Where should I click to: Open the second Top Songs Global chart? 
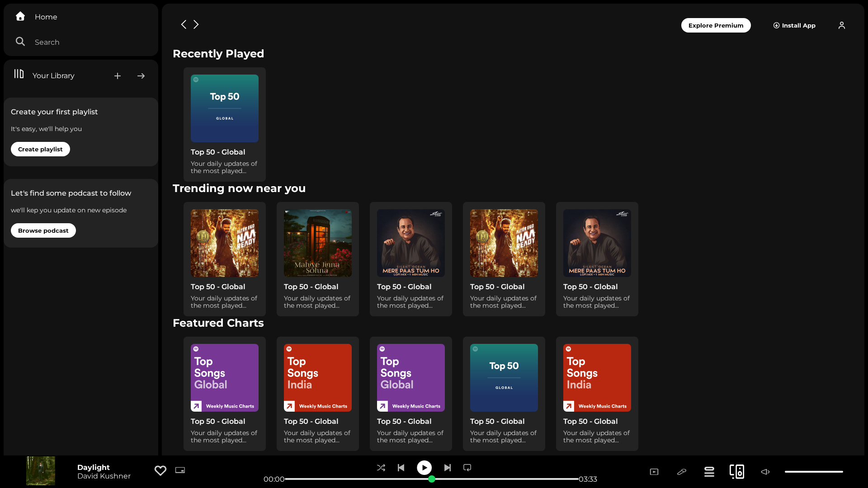point(411,394)
